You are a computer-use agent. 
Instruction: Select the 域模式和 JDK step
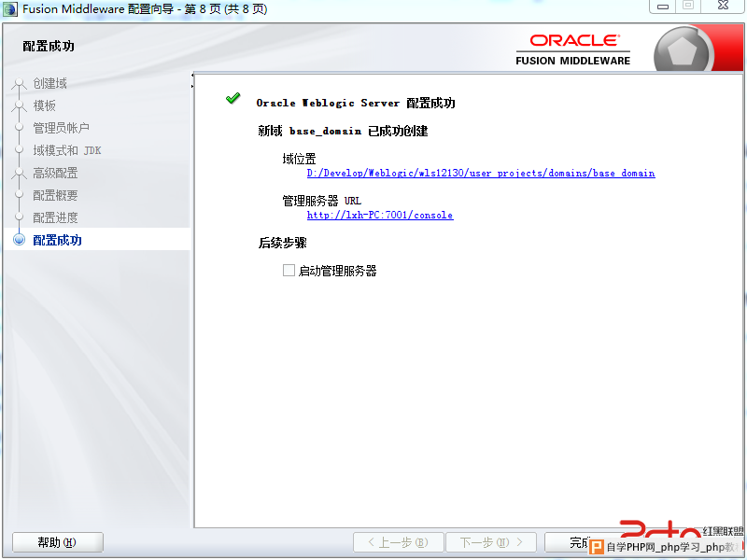pos(66,150)
